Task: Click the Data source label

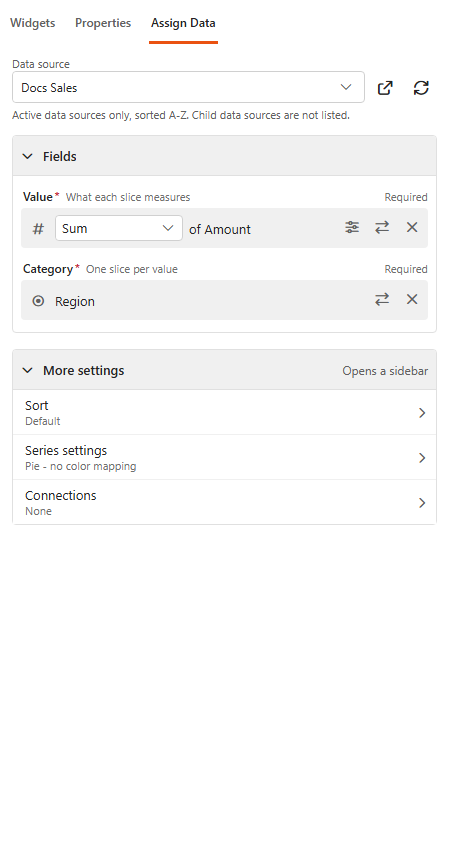Action: click(41, 64)
